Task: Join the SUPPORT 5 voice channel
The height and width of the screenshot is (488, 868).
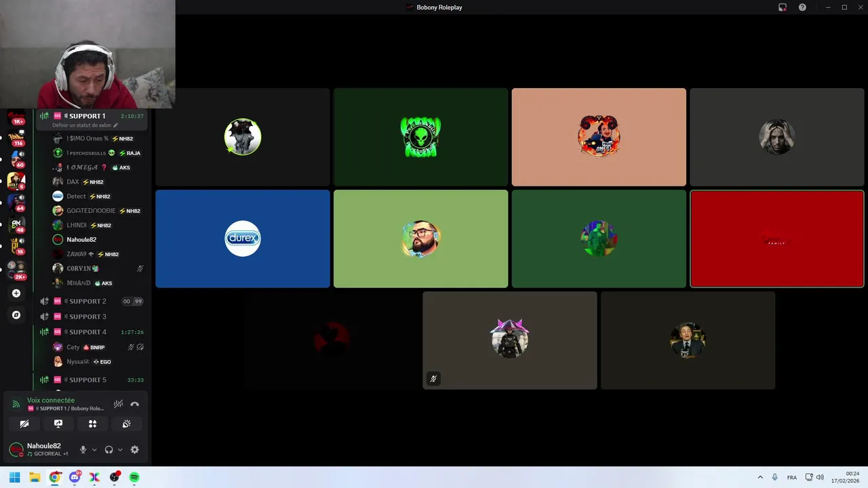Action: (92, 380)
